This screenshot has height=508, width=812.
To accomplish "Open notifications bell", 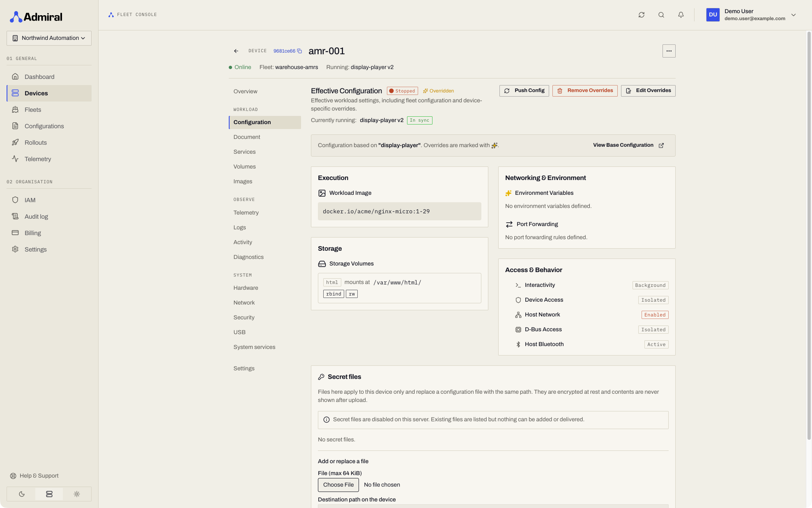I will point(681,15).
